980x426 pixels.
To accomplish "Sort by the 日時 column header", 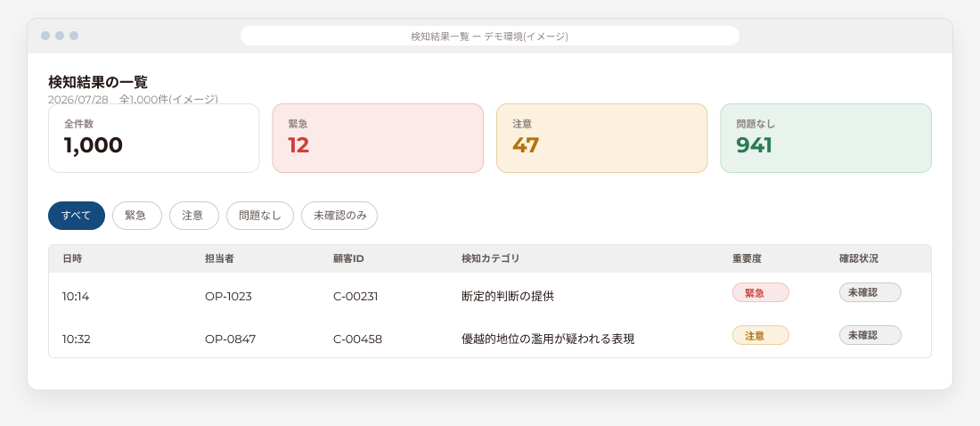I will tap(72, 259).
